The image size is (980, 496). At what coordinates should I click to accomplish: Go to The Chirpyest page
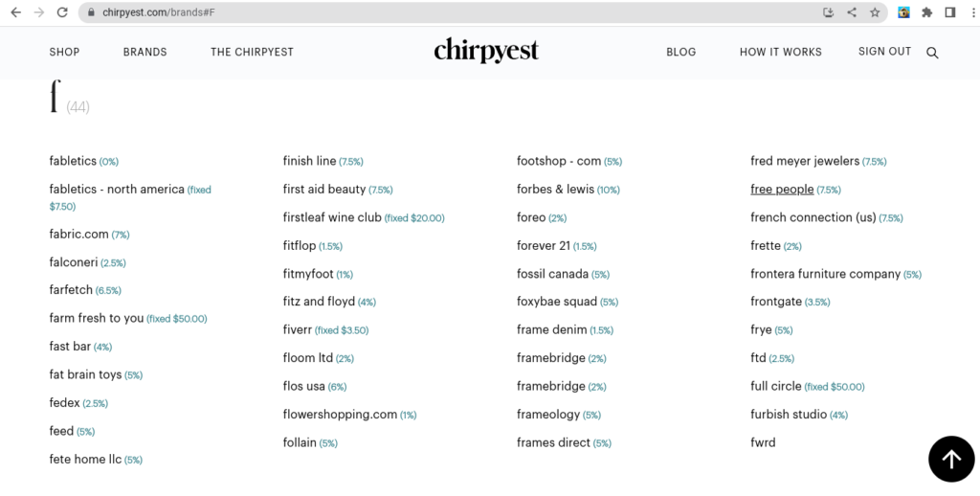tap(252, 52)
